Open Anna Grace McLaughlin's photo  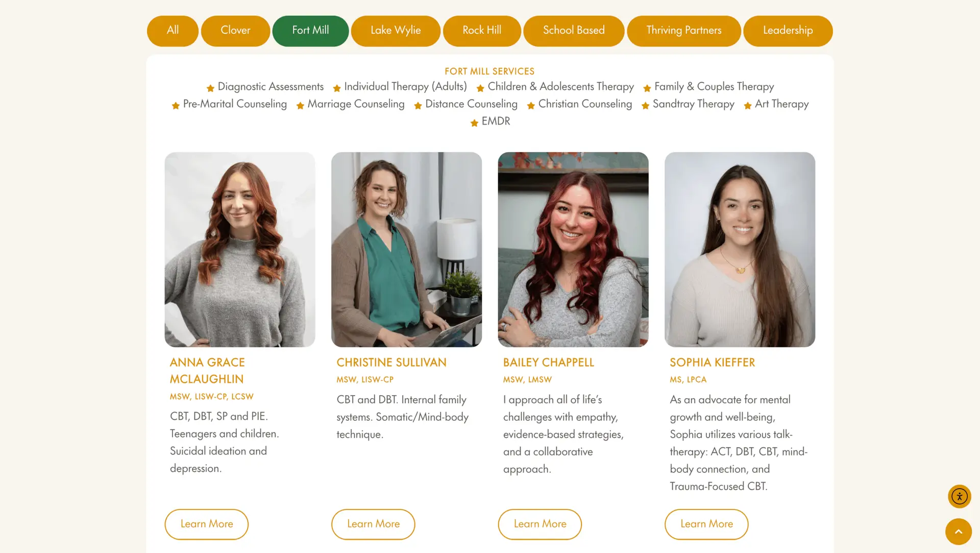coord(240,249)
